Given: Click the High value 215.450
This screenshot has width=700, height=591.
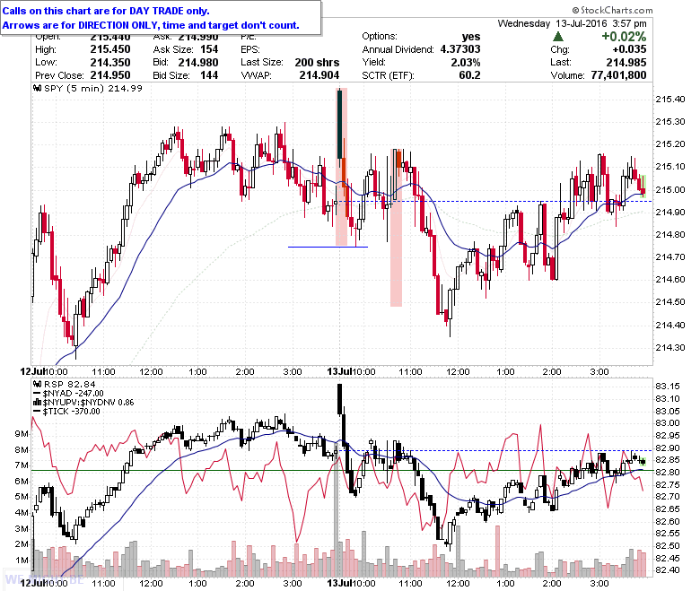Looking at the screenshot, I should (x=110, y=49).
